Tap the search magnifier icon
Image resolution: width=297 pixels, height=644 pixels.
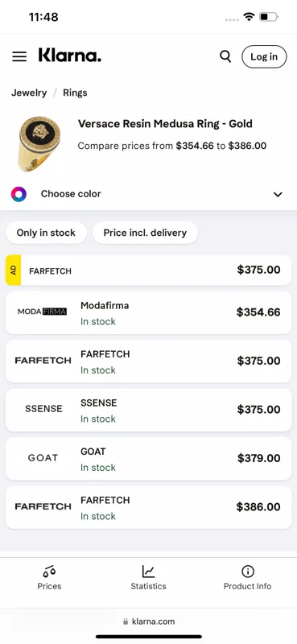click(225, 56)
